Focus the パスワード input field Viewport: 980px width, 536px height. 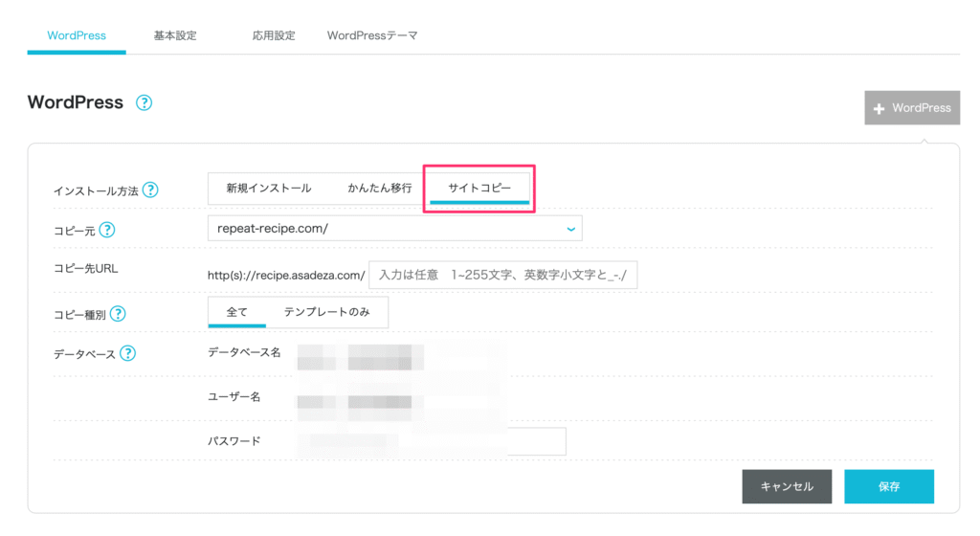click(x=432, y=441)
